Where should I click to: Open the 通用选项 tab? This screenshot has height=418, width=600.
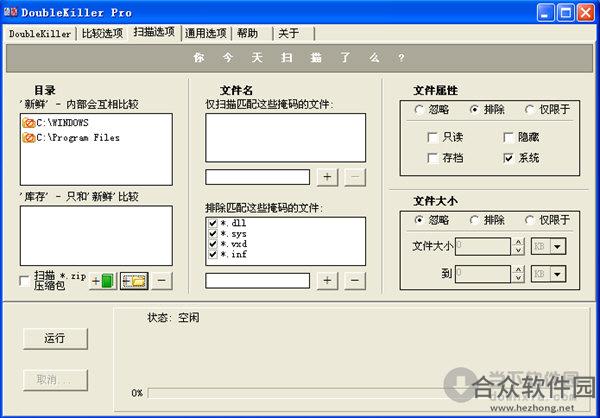[206, 34]
